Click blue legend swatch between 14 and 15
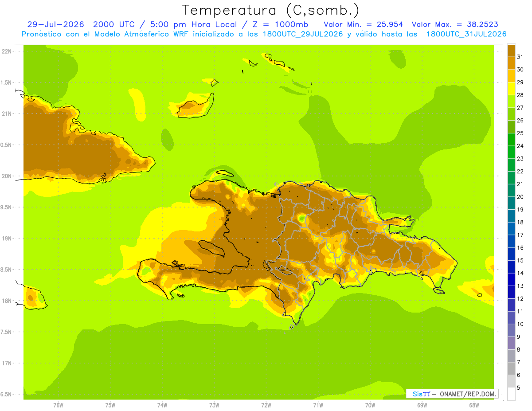 point(511,266)
